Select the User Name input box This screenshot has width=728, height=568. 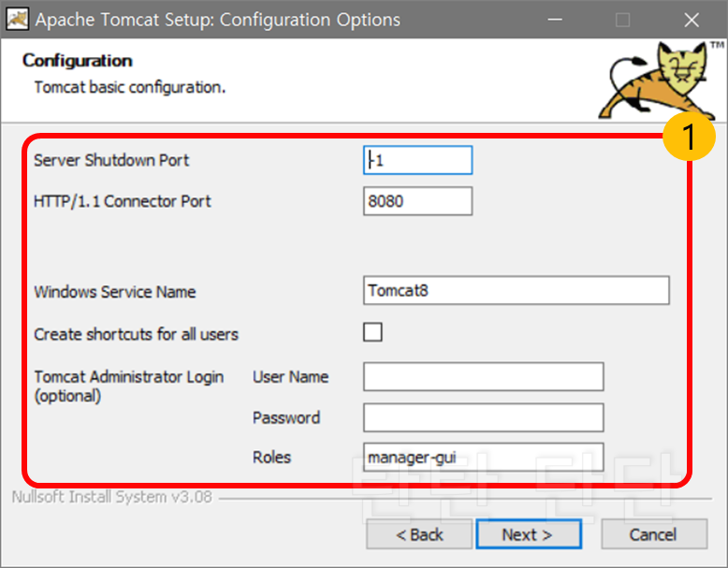pyautogui.click(x=484, y=377)
